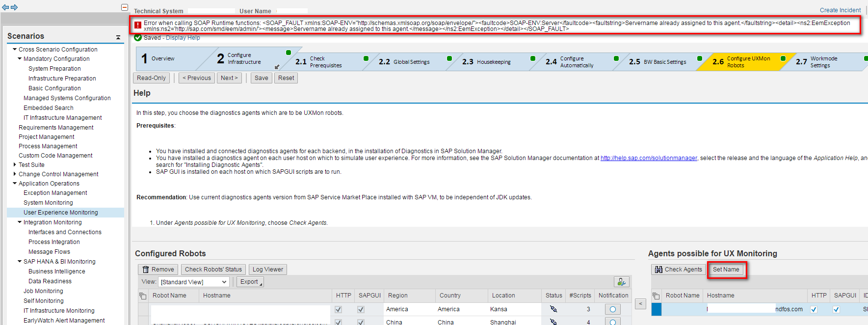The width and height of the screenshot is (868, 325).
Task: Collapse the navigation panel via minus icon
Action: pos(125,7)
